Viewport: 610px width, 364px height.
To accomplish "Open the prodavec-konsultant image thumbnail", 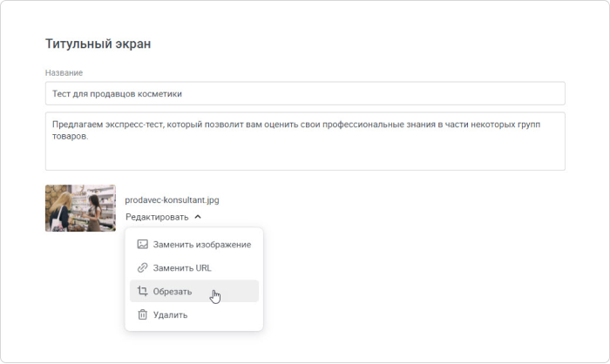I will click(80, 208).
